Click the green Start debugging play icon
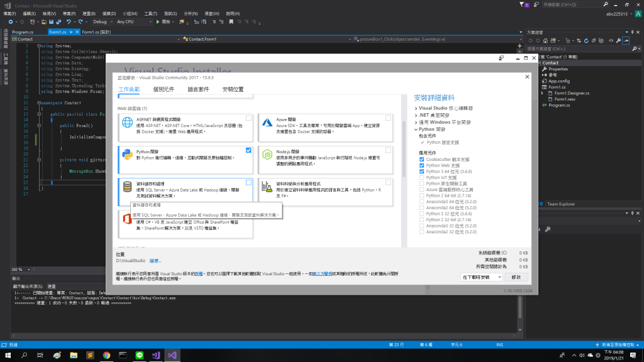 [158, 22]
